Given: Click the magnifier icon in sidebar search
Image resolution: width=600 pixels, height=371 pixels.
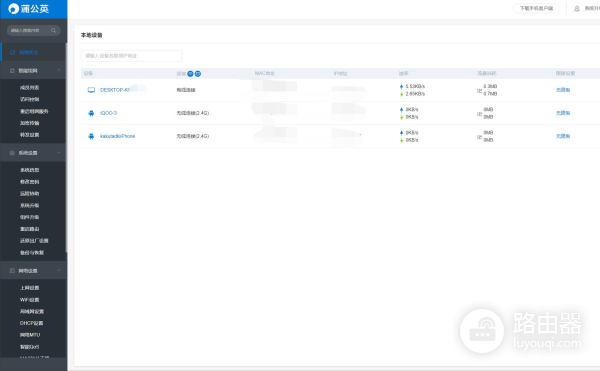Looking at the screenshot, I should (54, 30).
